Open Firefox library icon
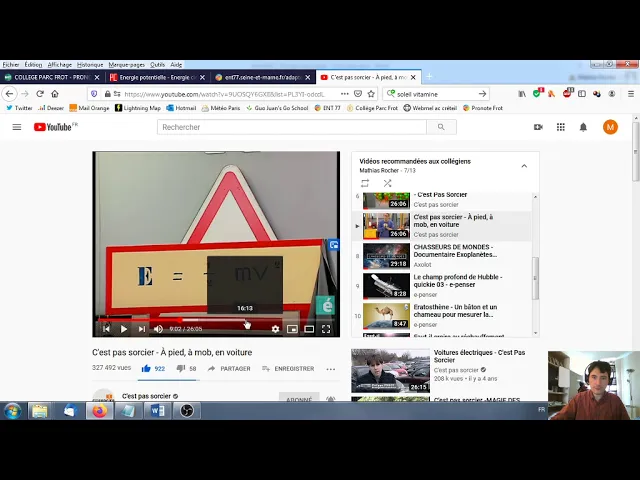Image resolution: width=640 pixels, height=480 pixels. point(522,94)
